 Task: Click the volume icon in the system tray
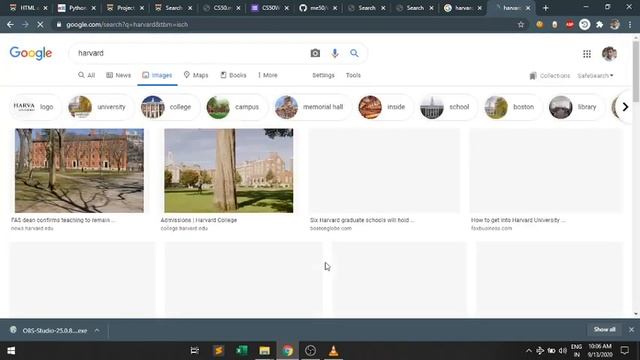(x=563, y=351)
